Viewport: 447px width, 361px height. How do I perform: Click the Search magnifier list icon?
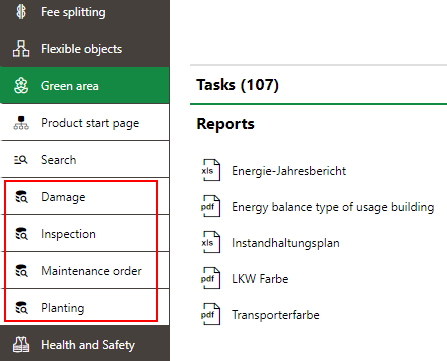pyautogui.click(x=21, y=160)
